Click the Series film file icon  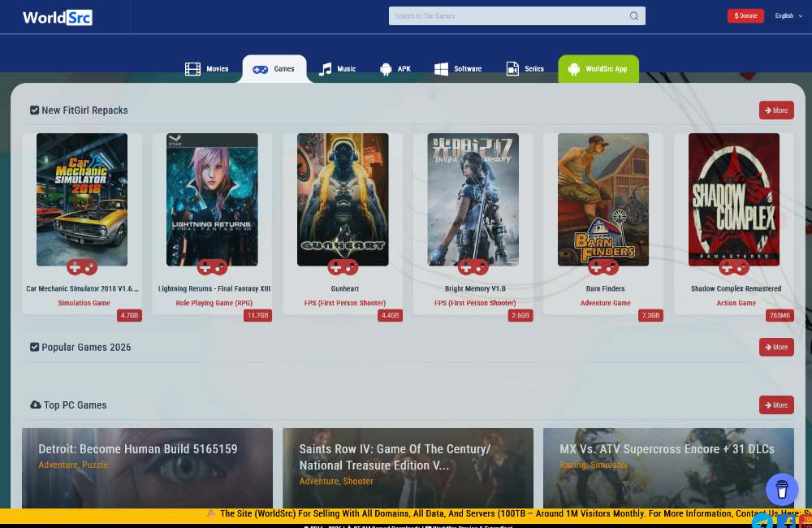pos(512,69)
